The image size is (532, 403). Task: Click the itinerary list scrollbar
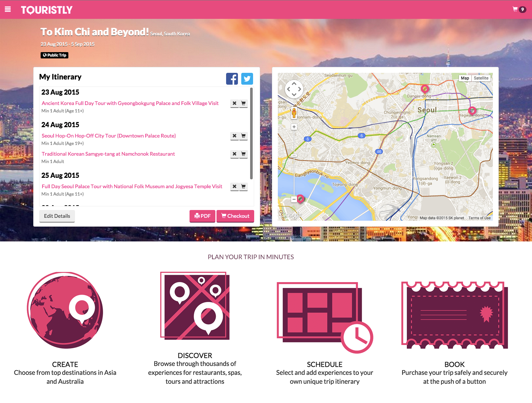[x=252, y=133]
